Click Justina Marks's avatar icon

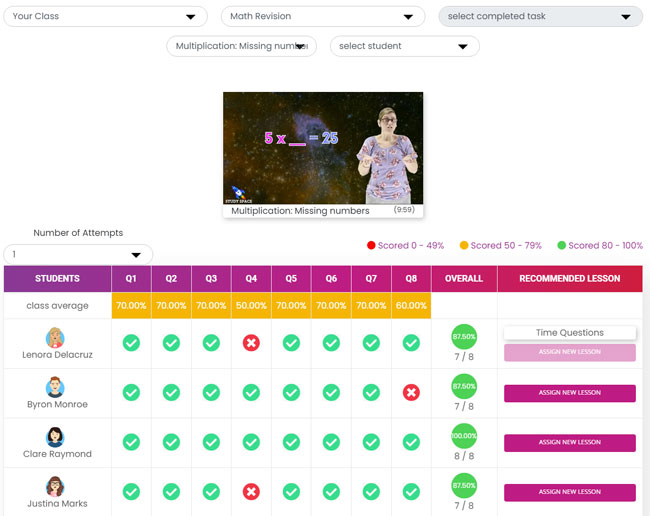[x=57, y=486]
